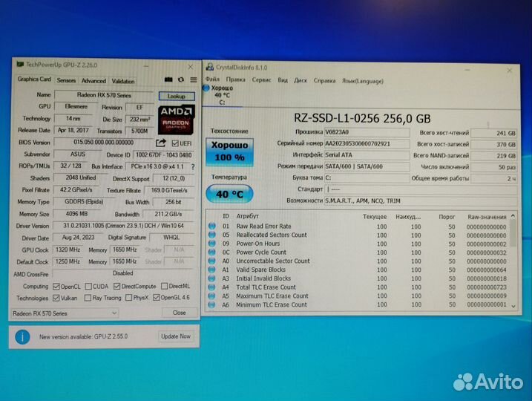Select the Graphics Card tab
The width and height of the screenshot is (532, 401).
34,79
